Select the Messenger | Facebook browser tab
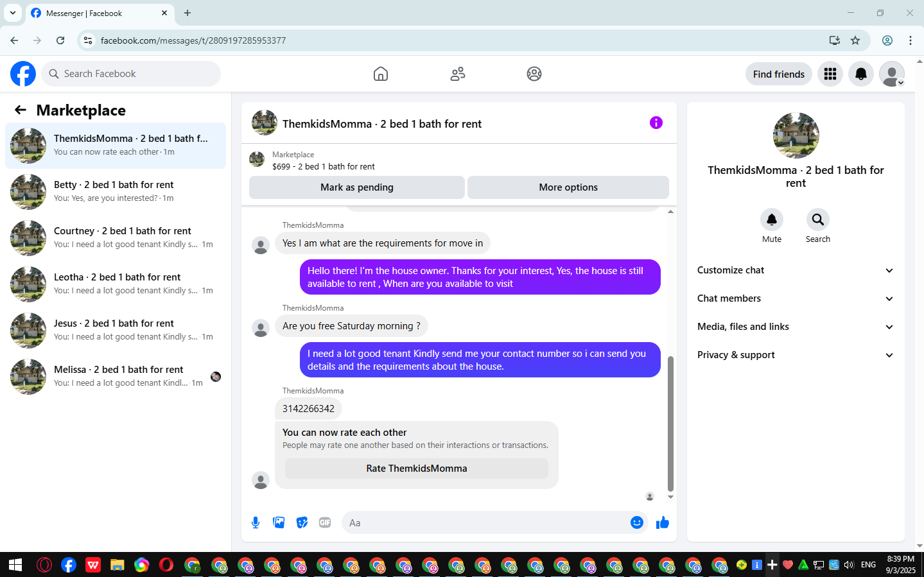This screenshot has height=577, width=924. tap(100, 13)
